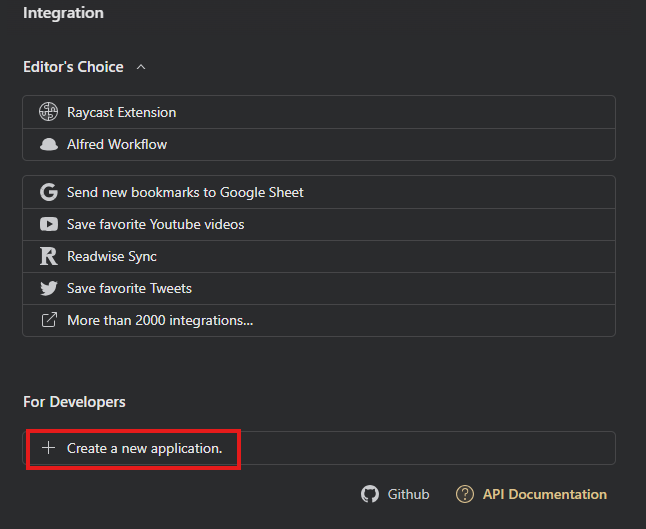Choose Save favorite Youtube videos integration

tap(155, 224)
